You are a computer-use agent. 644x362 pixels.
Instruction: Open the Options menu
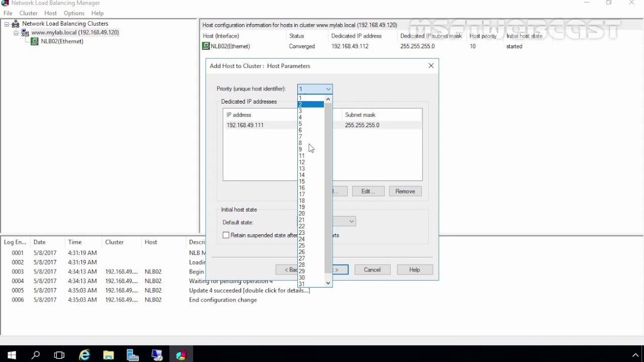(x=74, y=13)
